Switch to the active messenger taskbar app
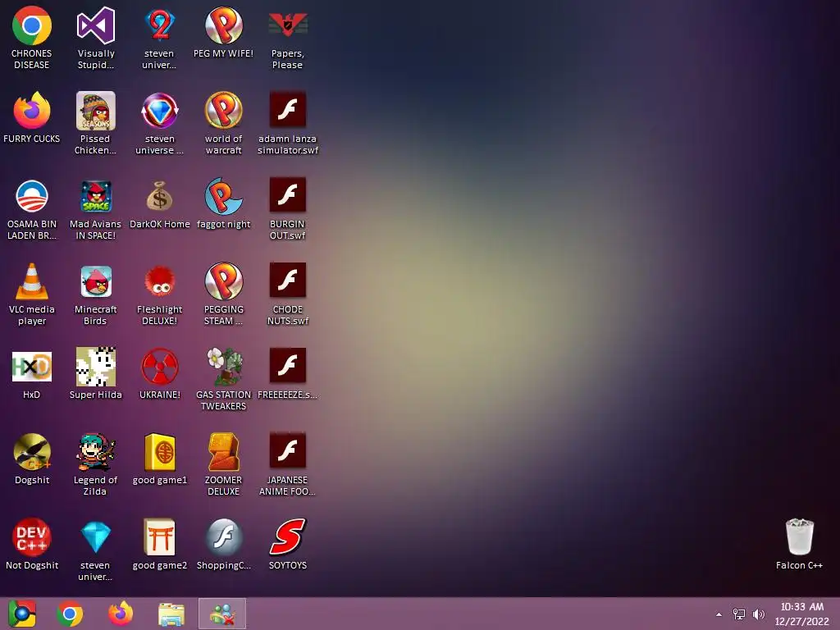Viewport: 840px width, 630px height. point(222,614)
